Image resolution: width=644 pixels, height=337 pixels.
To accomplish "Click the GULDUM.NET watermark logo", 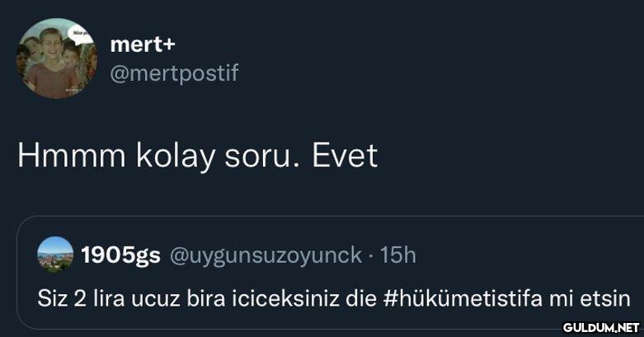I will (596, 327).
